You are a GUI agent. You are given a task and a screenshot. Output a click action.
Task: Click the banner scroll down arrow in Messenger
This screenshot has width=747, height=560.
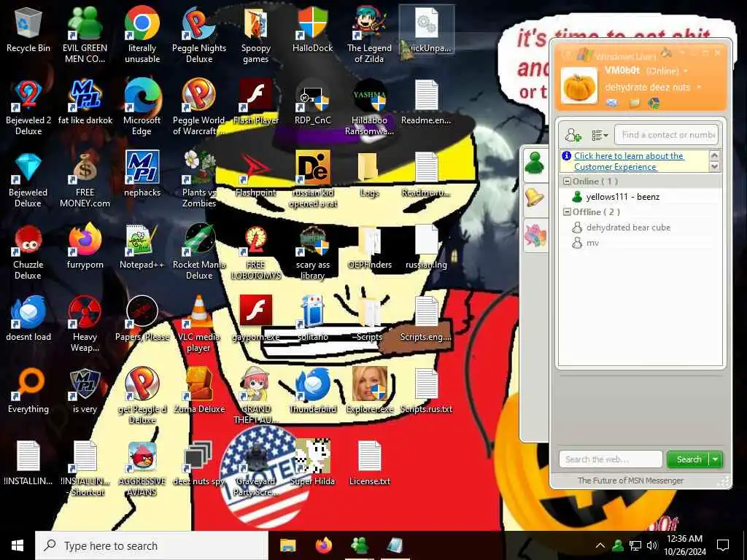click(714, 167)
